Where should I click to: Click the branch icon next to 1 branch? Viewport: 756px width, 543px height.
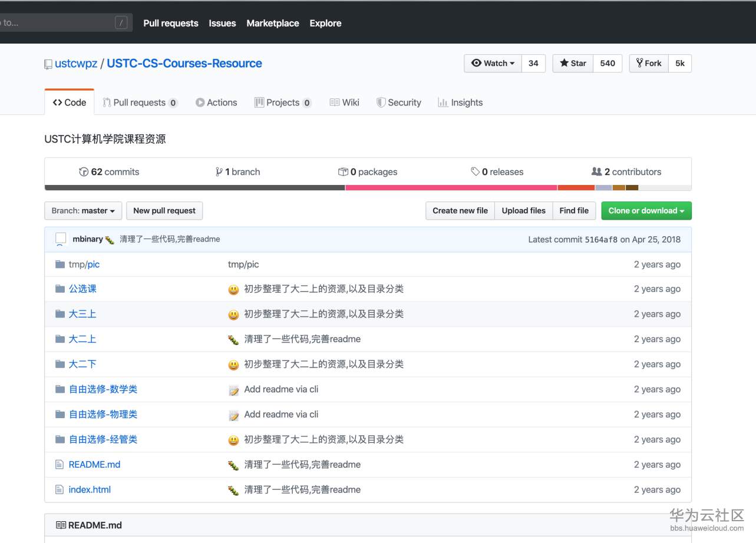219,172
